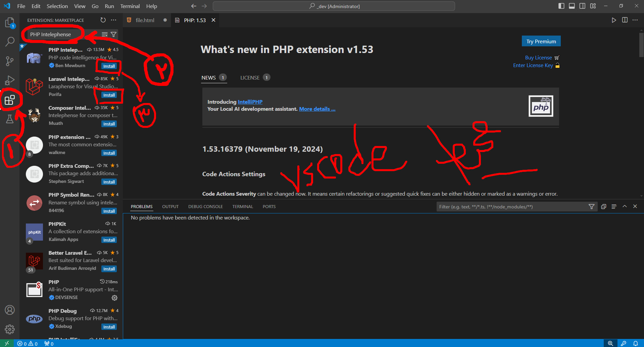
Task: Open Source Control view
Action: pyautogui.click(x=10, y=61)
